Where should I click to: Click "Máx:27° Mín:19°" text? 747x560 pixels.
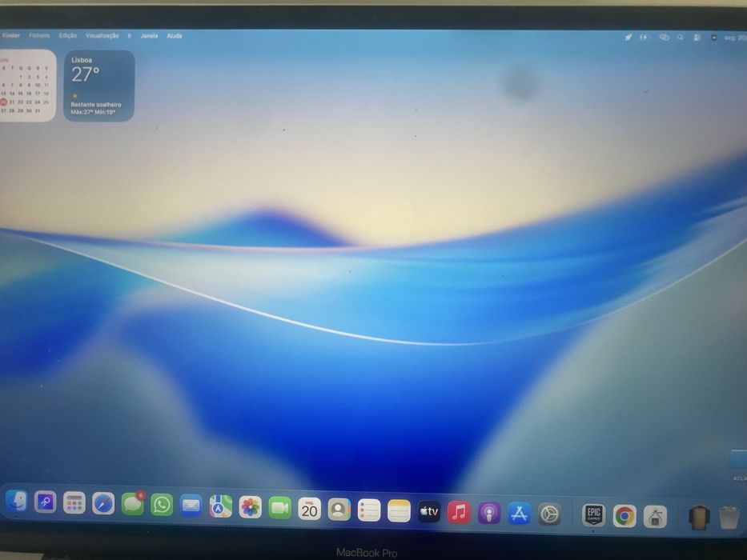point(93,112)
